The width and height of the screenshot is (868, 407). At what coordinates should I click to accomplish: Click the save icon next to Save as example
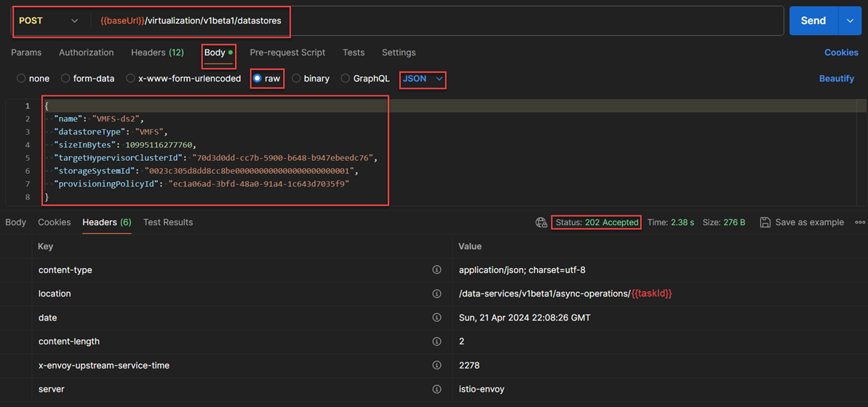coord(765,223)
